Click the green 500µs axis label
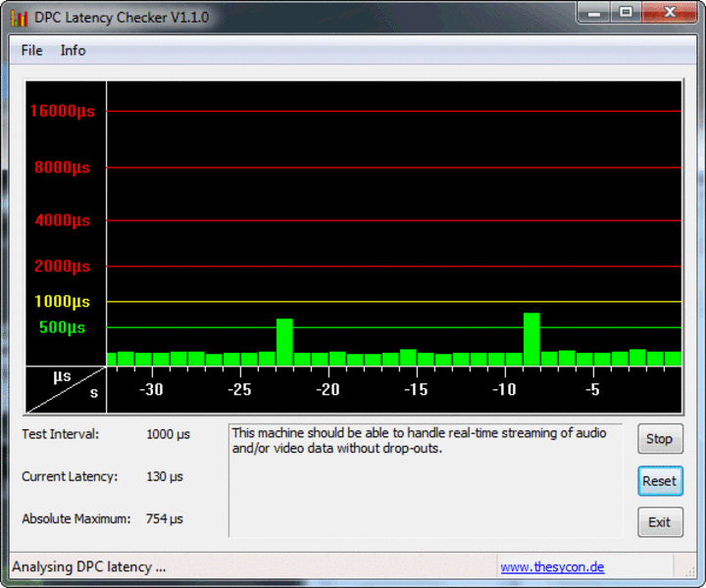This screenshot has height=588, width=706. (62, 327)
